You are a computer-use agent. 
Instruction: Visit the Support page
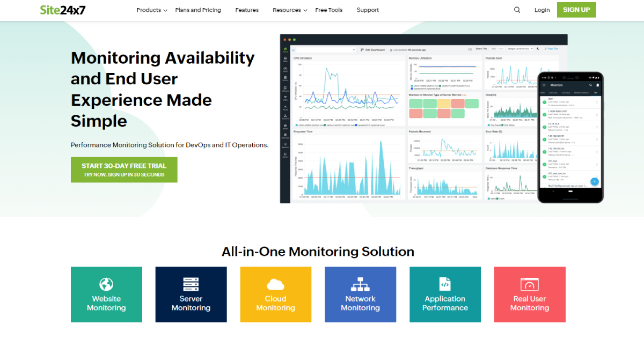(368, 10)
